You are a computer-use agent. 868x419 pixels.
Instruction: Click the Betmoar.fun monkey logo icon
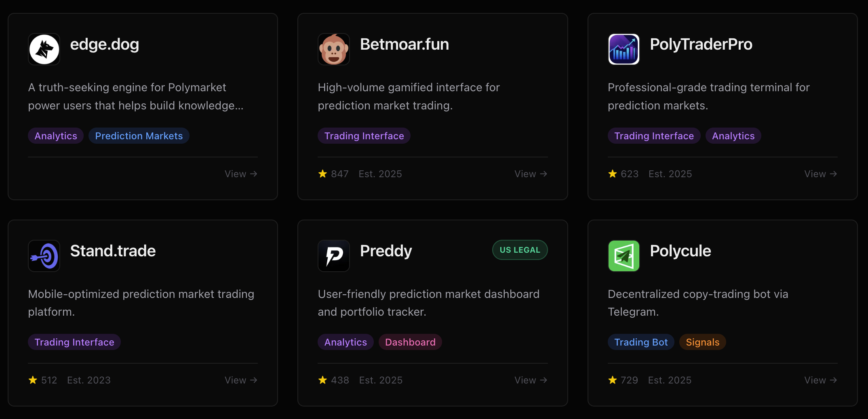(334, 49)
